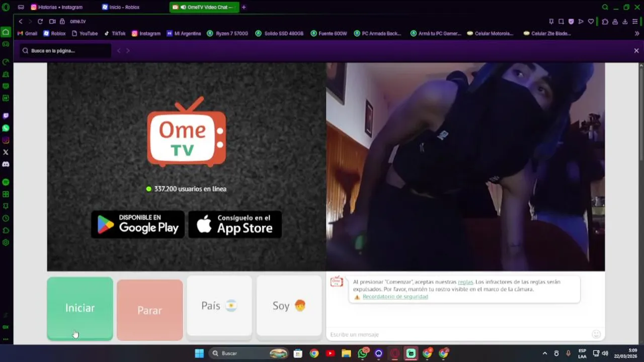Image resolution: width=644 pixels, height=362 pixels.
Task: Open the easy setup menu icon
Action: coord(635,21)
